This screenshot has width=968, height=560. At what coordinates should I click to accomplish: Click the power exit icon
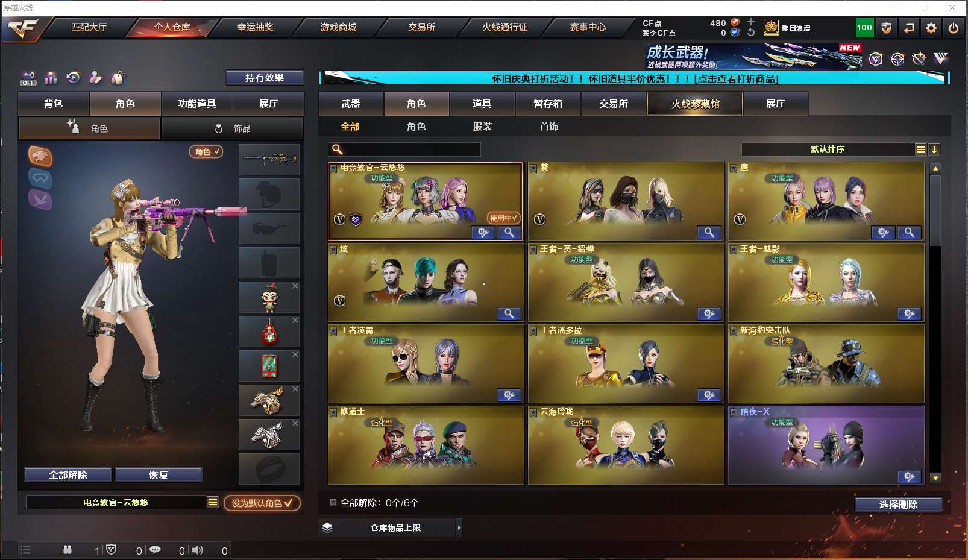pos(954,28)
